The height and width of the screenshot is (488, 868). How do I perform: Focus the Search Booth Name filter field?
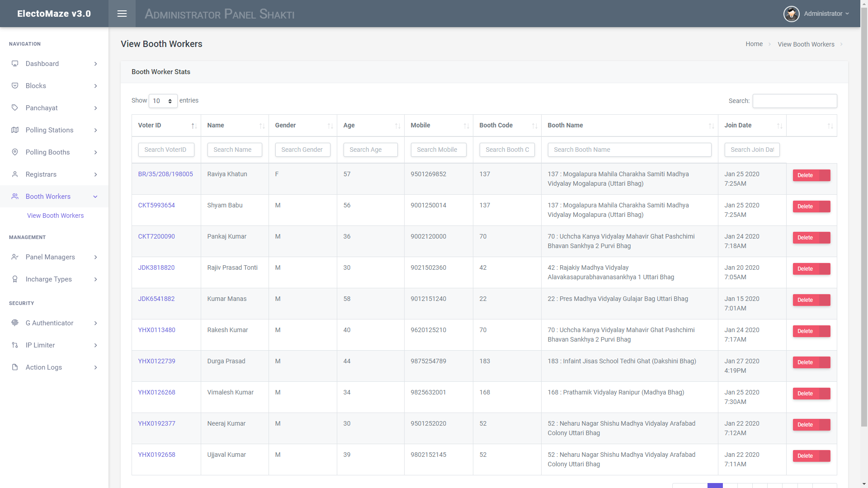[629, 150]
